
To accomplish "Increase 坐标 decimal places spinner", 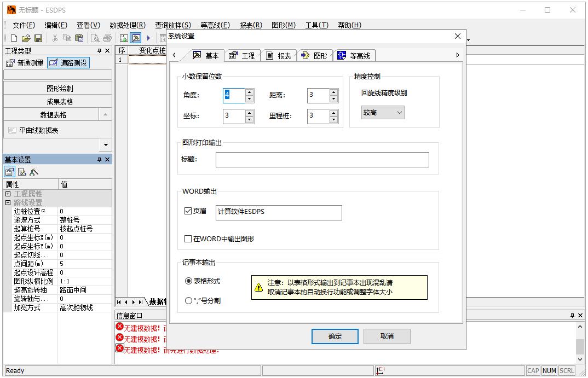I will 249,112.
